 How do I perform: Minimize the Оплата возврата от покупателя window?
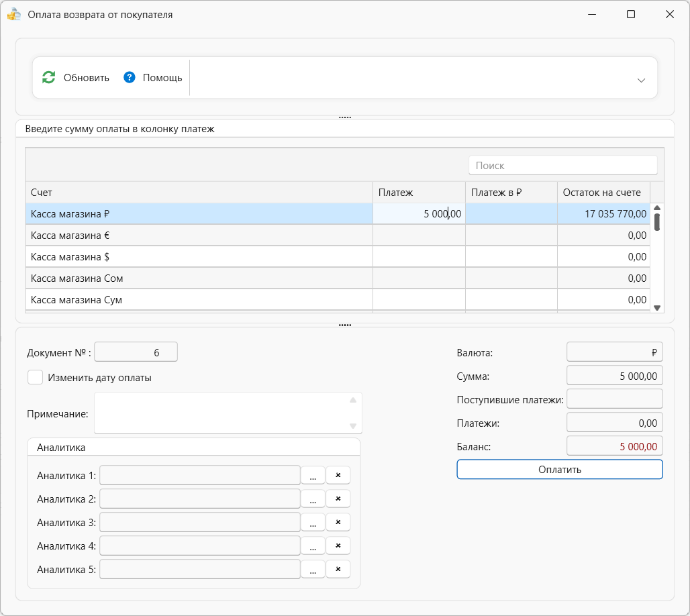[x=592, y=15]
